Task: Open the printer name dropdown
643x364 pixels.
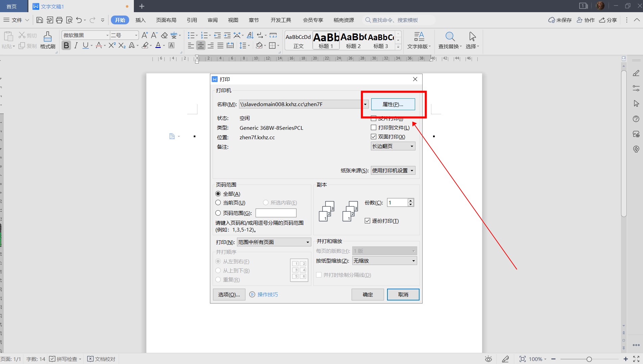Action: (365, 104)
